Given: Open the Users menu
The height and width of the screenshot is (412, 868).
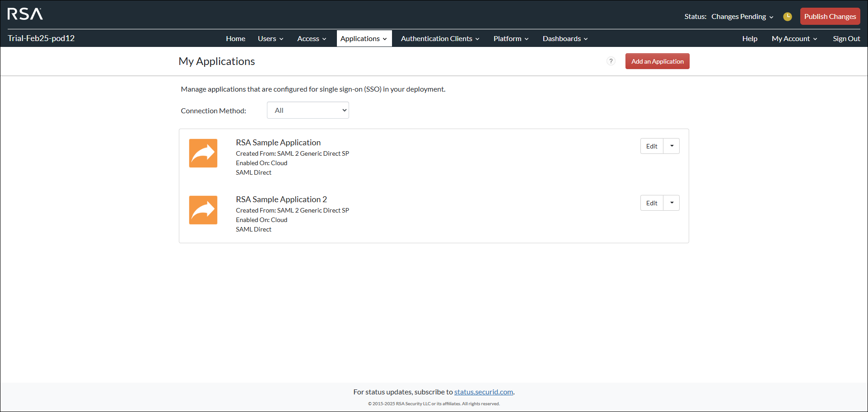Looking at the screenshot, I should pos(271,39).
